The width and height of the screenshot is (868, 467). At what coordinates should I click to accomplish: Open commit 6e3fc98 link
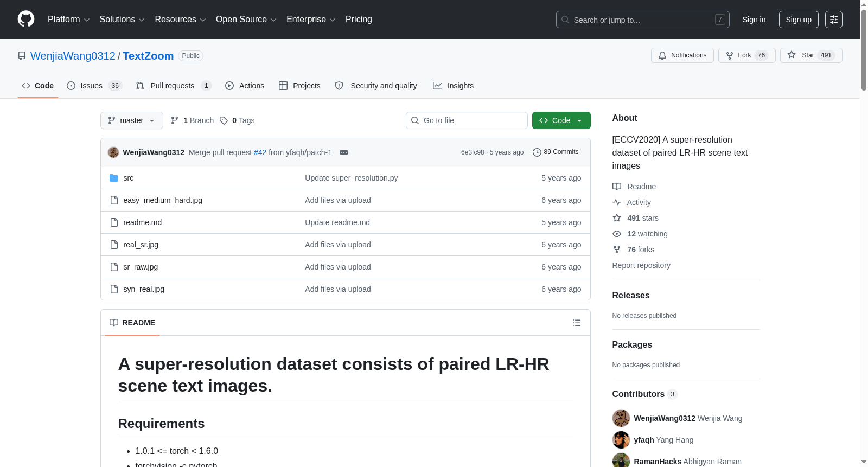pos(473,152)
